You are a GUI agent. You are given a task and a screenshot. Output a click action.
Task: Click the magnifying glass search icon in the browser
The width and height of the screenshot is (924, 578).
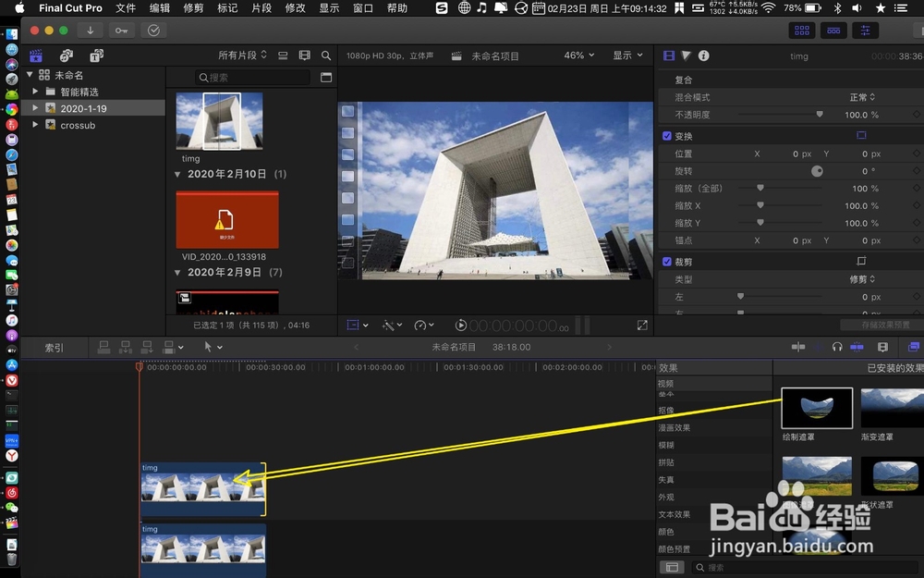pos(327,55)
